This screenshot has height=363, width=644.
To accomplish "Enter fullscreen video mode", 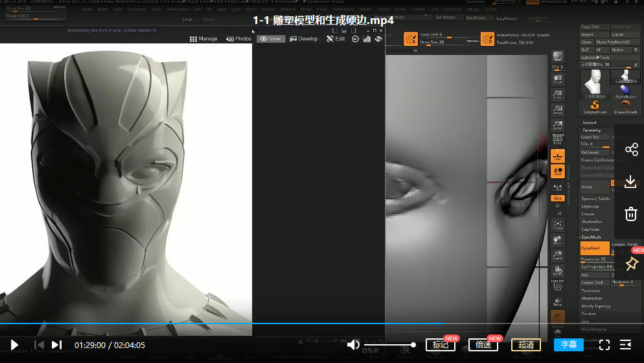I will (x=604, y=345).
